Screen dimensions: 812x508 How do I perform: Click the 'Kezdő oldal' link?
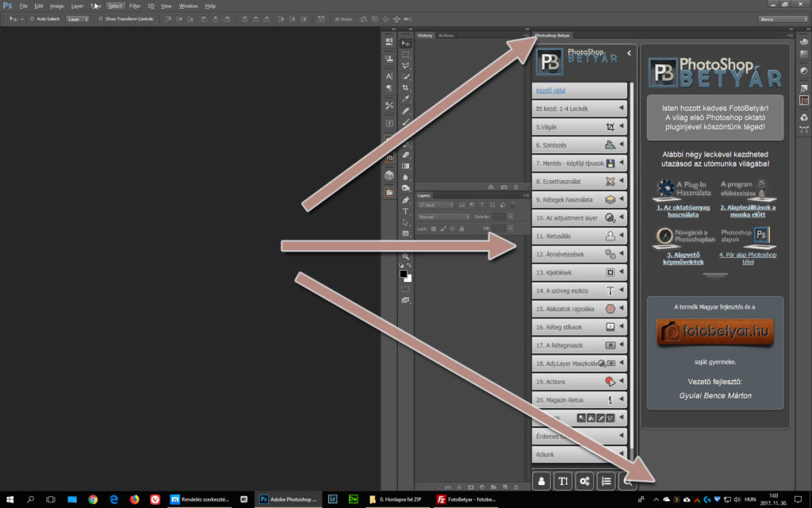pos(550,90)
